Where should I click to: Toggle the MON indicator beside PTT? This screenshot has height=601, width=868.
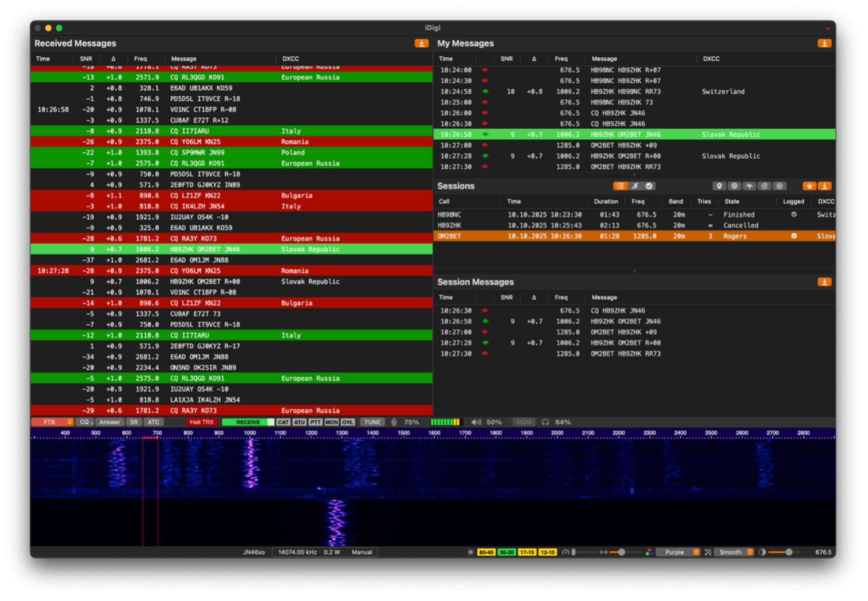[x=331, y=422]
